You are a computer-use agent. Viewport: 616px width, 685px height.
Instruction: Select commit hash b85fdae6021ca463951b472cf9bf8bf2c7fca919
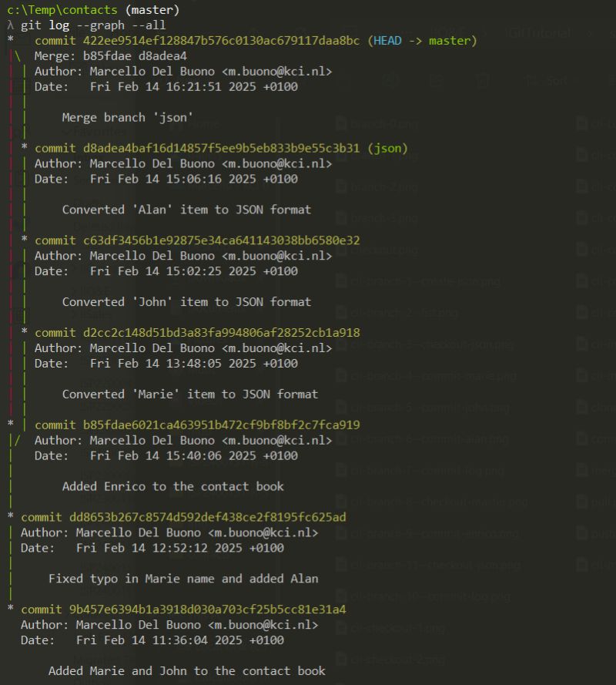point(221,425)
